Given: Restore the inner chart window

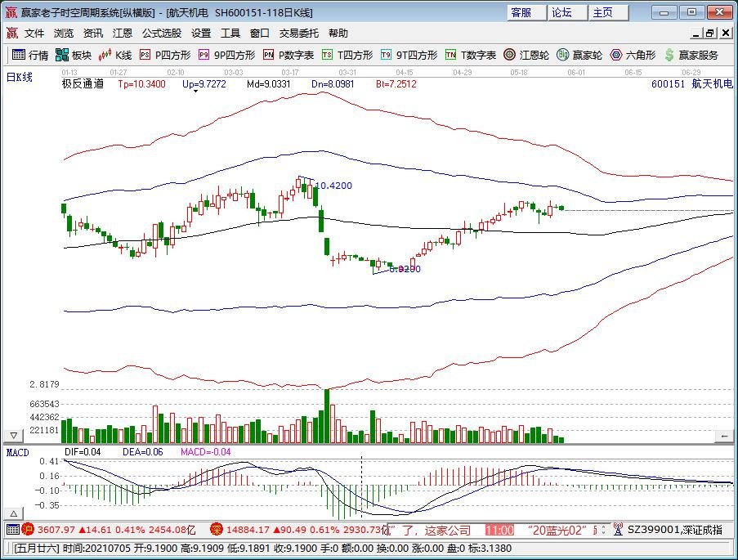Looking at the screenshot, I should (711, 33).
